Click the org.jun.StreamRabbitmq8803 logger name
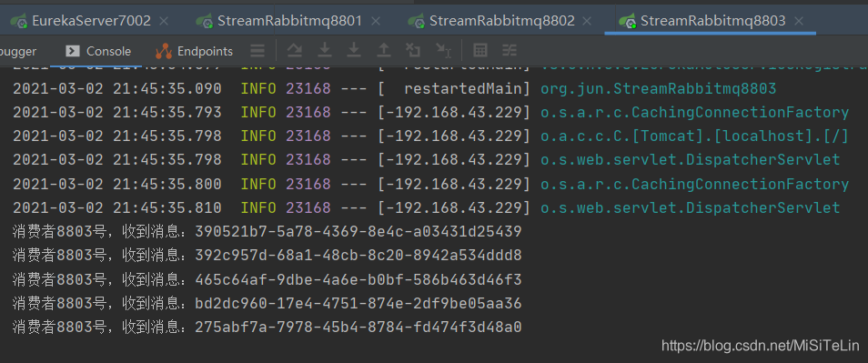 659,89
